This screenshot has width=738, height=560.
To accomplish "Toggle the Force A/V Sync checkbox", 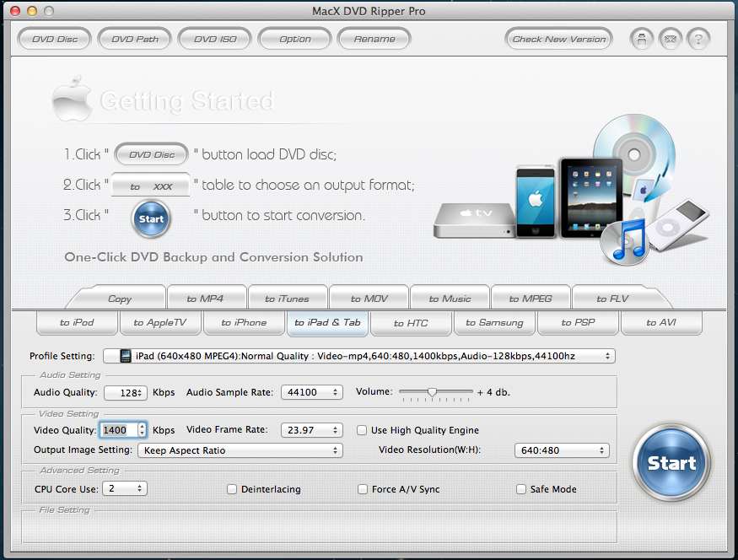I will 363,489.
